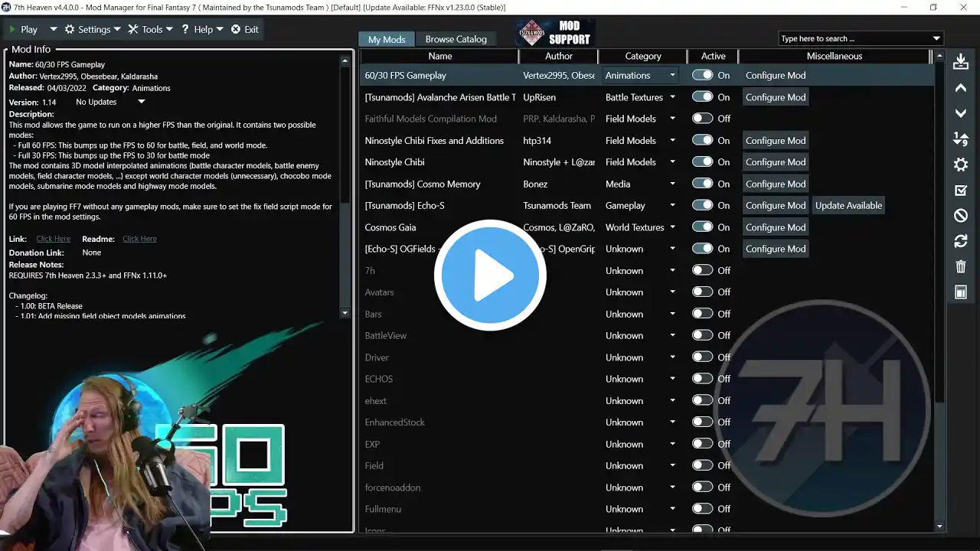The image size is (980, 551).
Task: Click Exit in the top toolbar
Action: point(245,30)
